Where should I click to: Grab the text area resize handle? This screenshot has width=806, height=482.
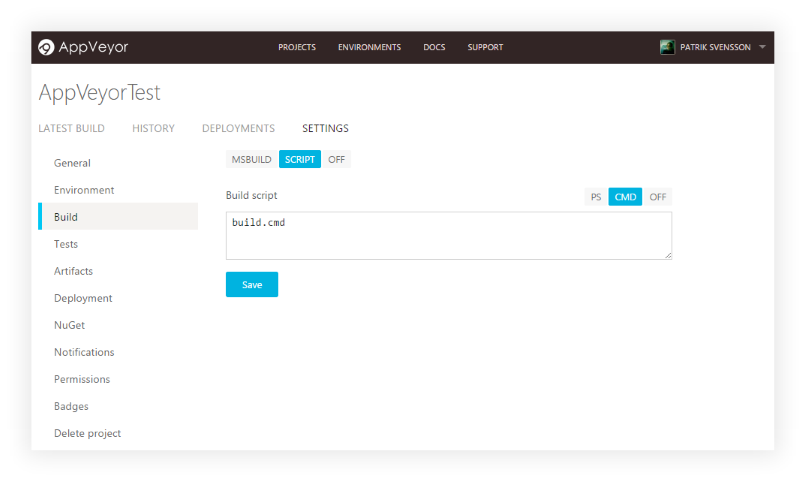point(668,255)
